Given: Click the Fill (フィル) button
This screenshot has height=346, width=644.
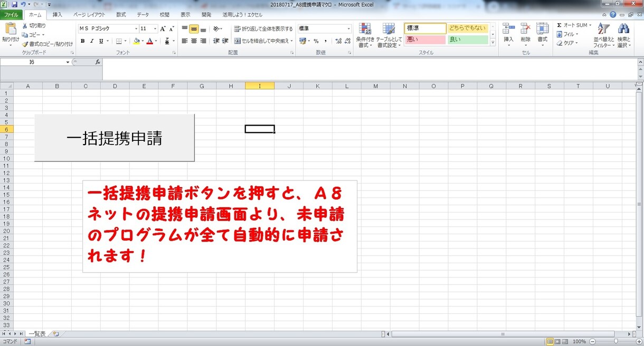Looking at the screenshot, I should (567, 34).
